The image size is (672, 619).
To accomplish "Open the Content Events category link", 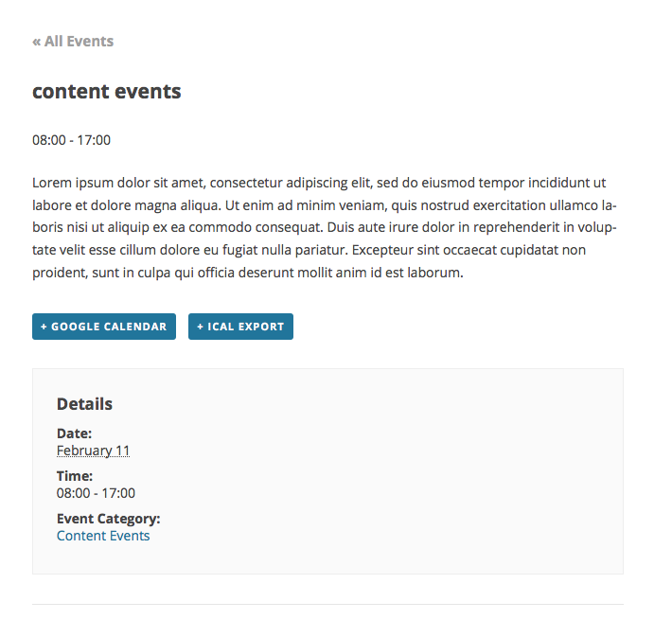I will tap(103, 536).
